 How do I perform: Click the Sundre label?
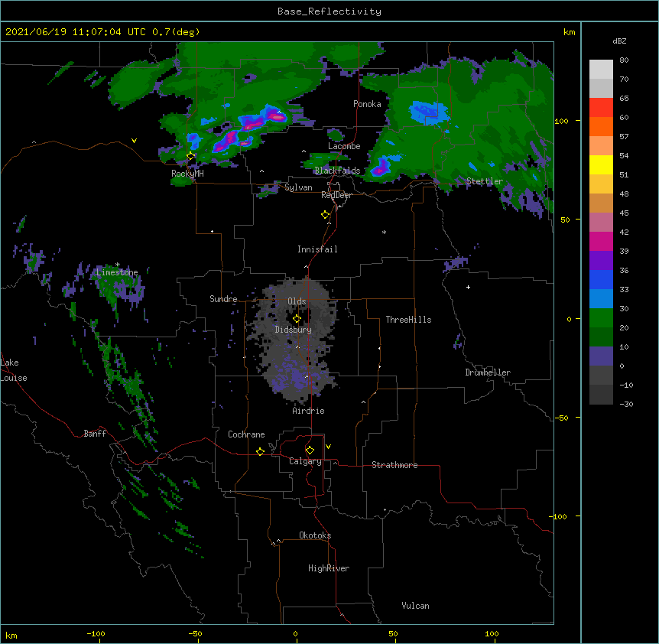click(223, 299)
